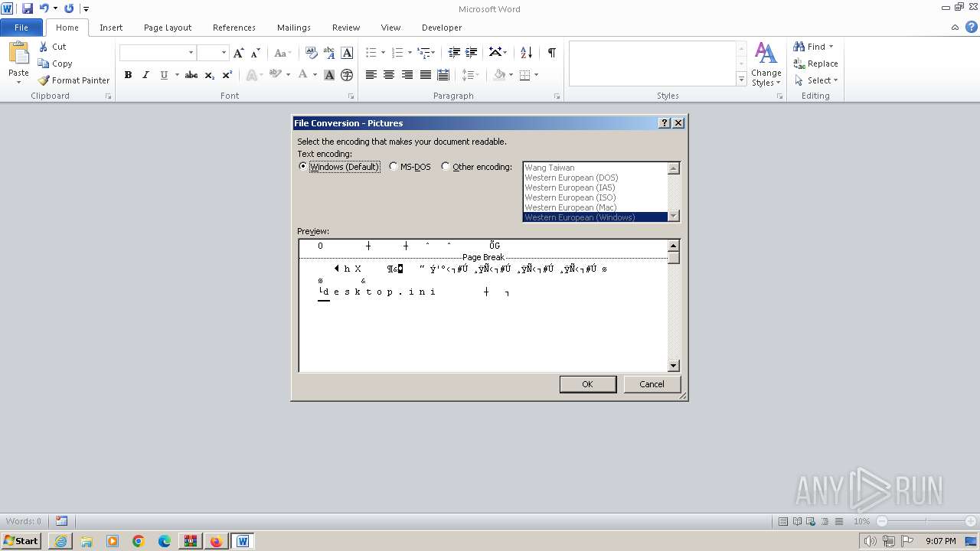980x551 pixels.
Task: Click the Increase Indent icon
Action: [472, 53]
